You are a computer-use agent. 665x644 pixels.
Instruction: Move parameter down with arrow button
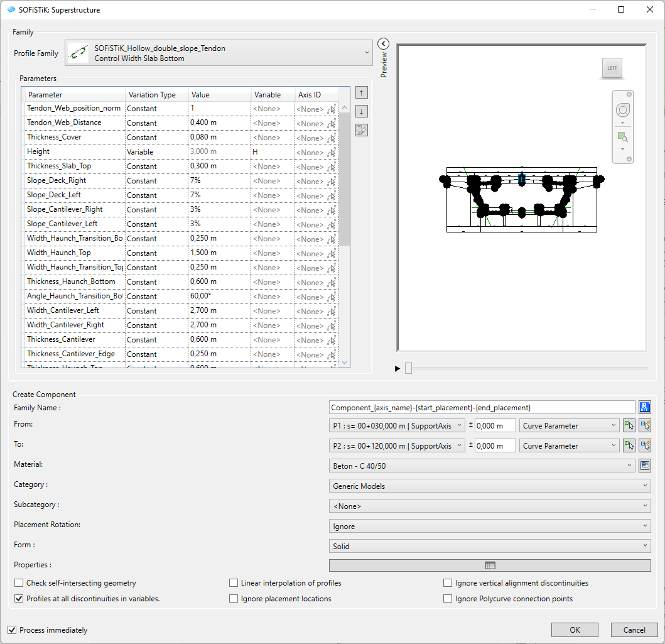coord(361,112)
